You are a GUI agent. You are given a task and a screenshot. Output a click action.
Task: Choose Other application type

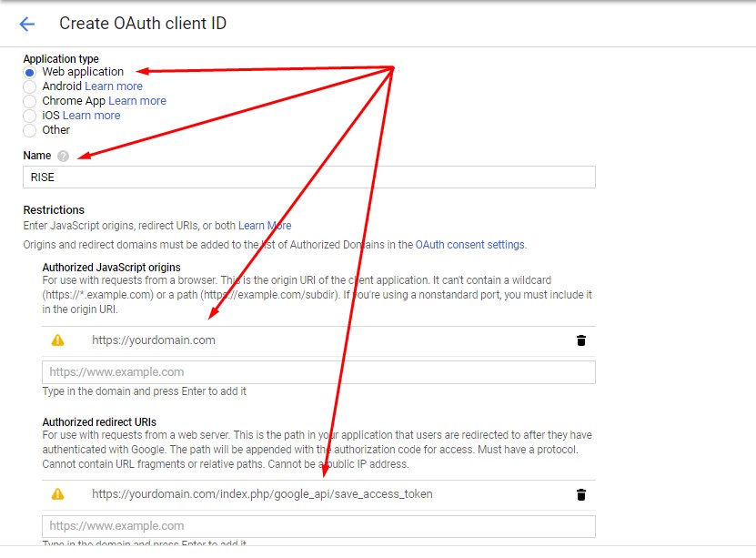[29, 130]
